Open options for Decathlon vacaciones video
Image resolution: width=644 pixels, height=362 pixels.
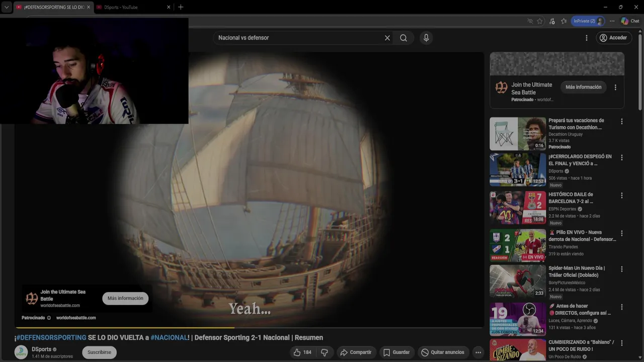pyautogui.click(x=622, y=122)
